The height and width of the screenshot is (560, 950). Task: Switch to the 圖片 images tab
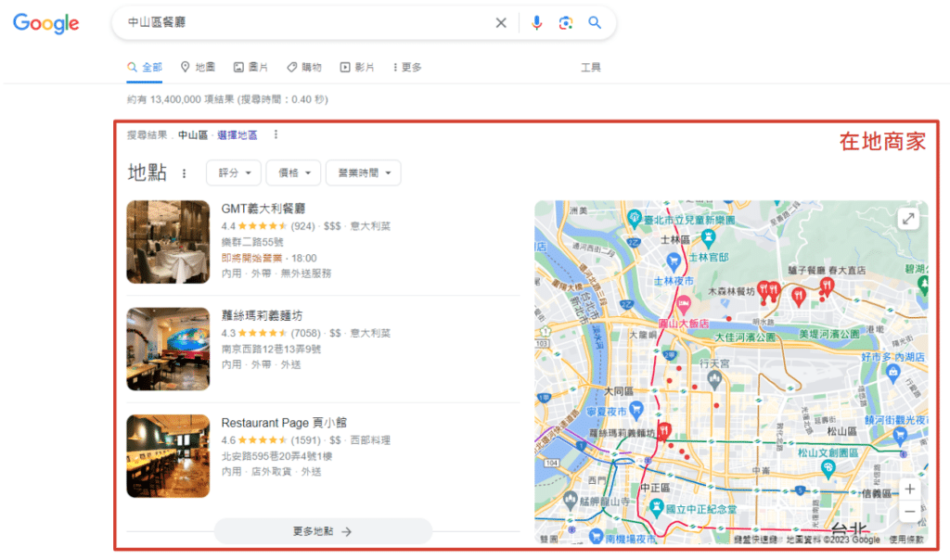[251, 67]
